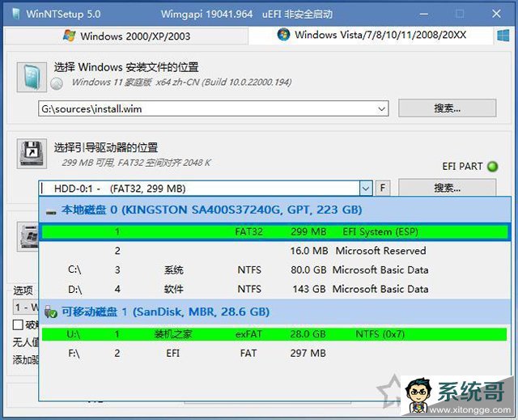The width and height of the screenshot is (518, 420).
Task: Select partition 1 EFI System (ESP) row
Action: pos(274,231)
